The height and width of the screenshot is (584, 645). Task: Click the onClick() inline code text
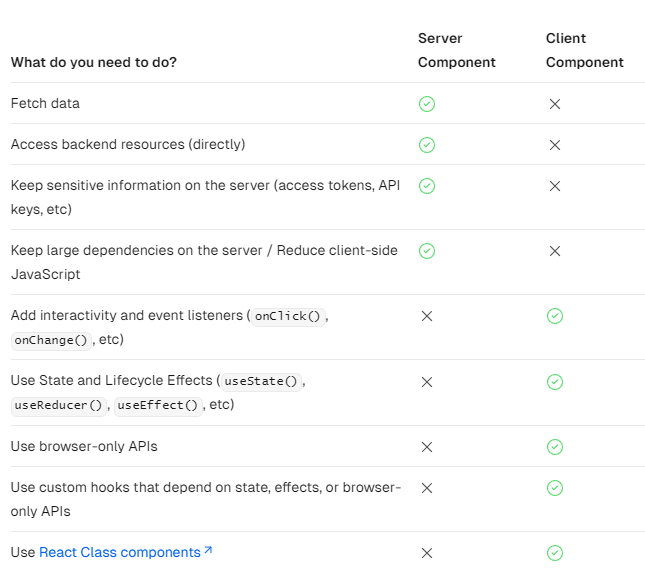coord(288,316)
